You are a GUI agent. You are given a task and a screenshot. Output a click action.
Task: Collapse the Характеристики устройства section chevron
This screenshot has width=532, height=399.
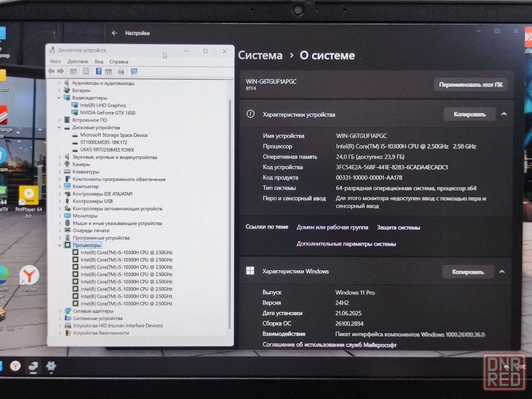point(504,114)
